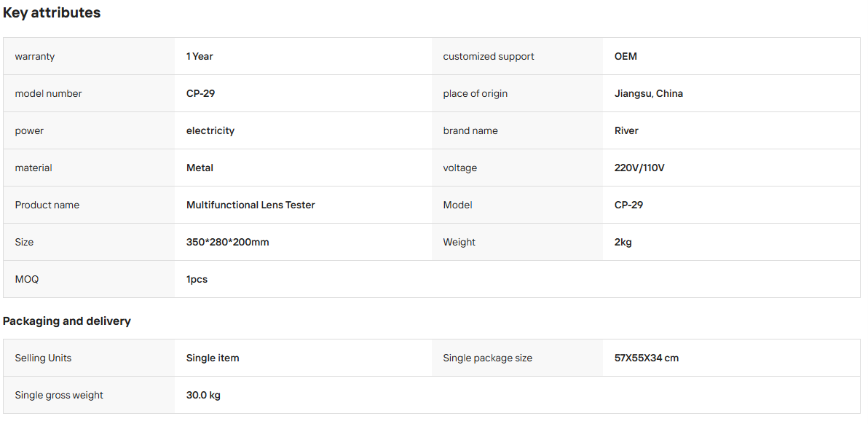Select the Weight 2kg value
Viewport: 868px width, 424px height.
click(x=623, y=242)
